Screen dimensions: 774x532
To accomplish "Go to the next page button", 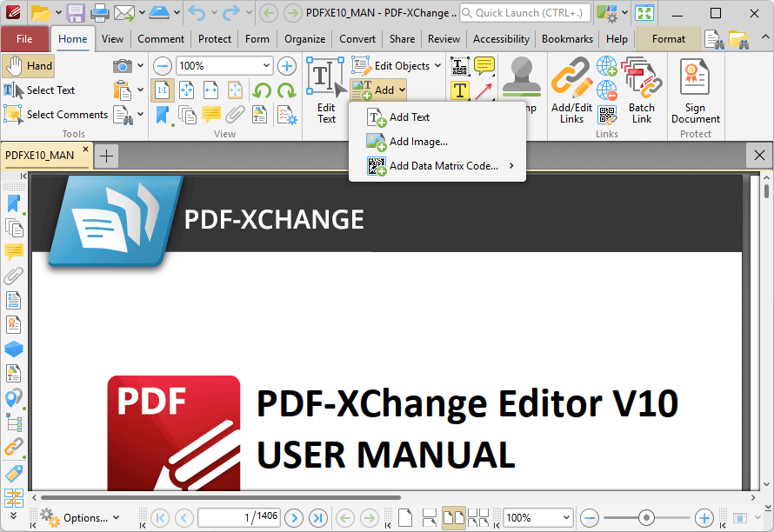I will [x=294, y=518].
